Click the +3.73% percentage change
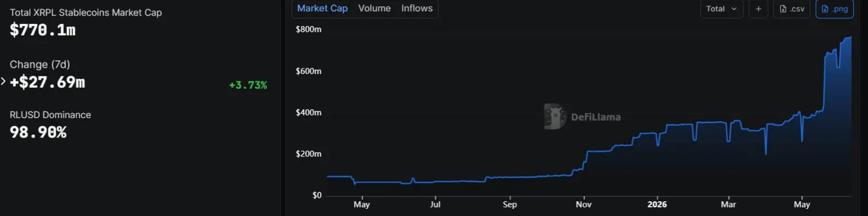 click(248, 85)
